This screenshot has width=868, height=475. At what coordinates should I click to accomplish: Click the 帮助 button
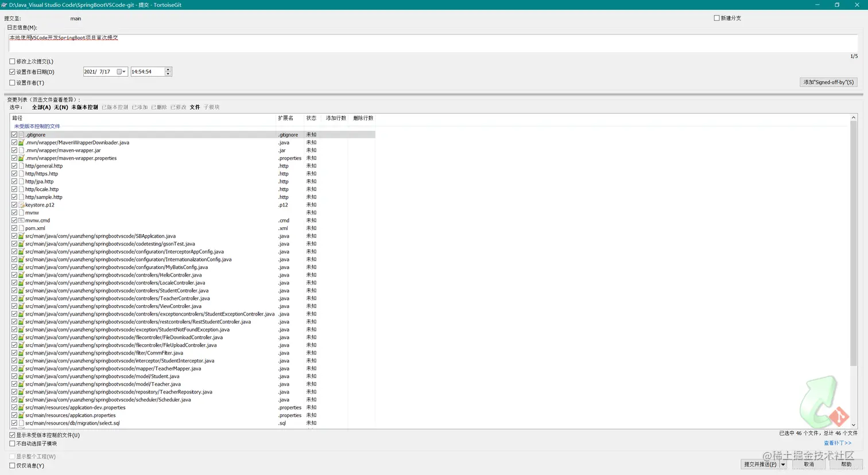click(846, 465)
